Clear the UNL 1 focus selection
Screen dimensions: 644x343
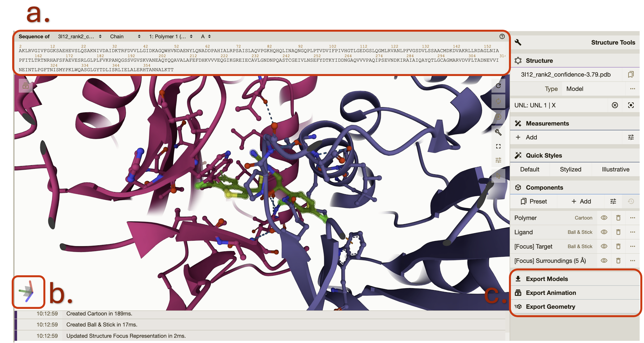[x=615, y=105]
